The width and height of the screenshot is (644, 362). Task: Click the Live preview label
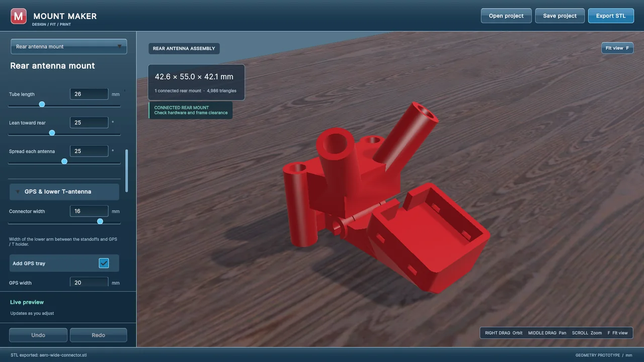coord(27,302)
